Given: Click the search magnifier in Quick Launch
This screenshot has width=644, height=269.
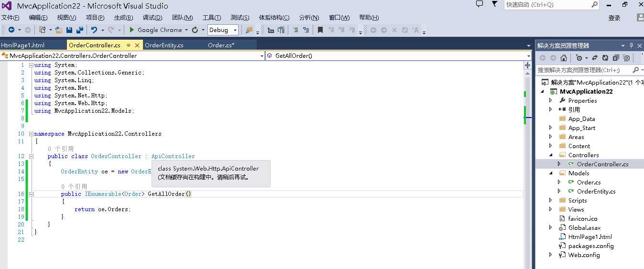Looking at the screenshot, I should tap(594, 4).
